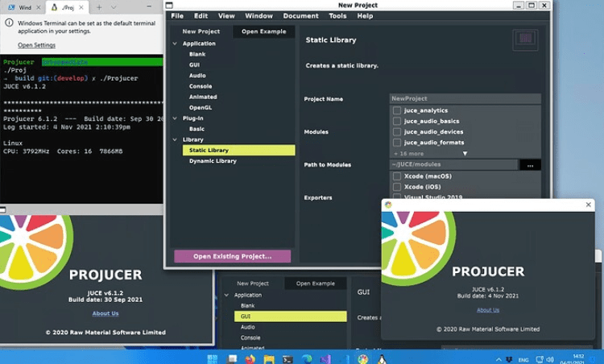Select the Animated application template

[203, 97]
